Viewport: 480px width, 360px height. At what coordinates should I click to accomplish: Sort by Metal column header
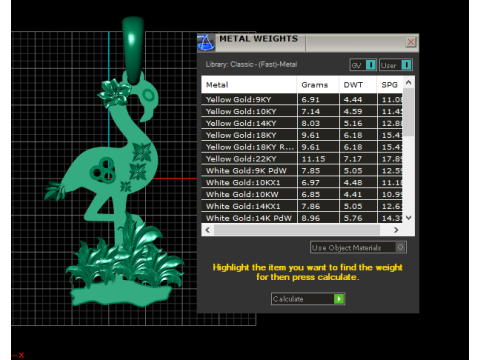click(x=249, y=85)
